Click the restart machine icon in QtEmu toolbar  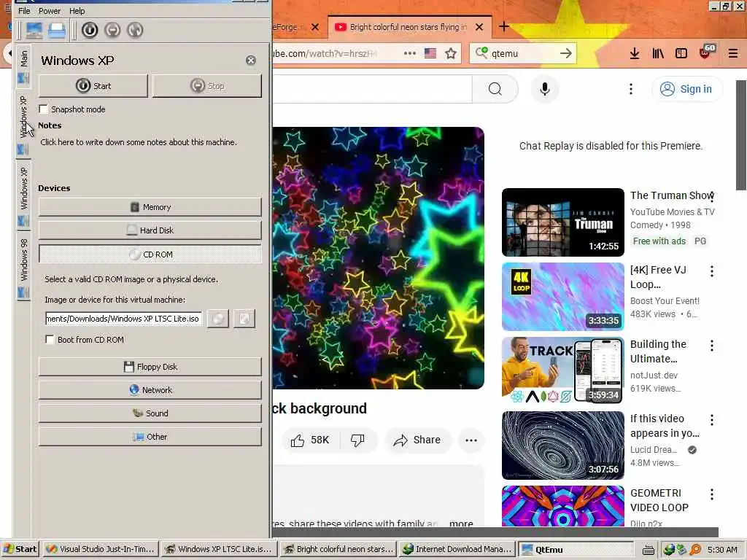[135, 31]
